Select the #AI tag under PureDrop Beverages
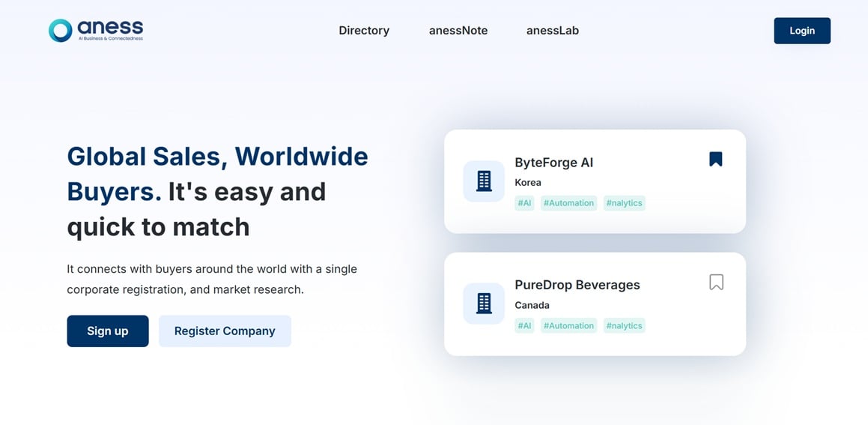Screen dimensions: 868x425 coord(524,326)
